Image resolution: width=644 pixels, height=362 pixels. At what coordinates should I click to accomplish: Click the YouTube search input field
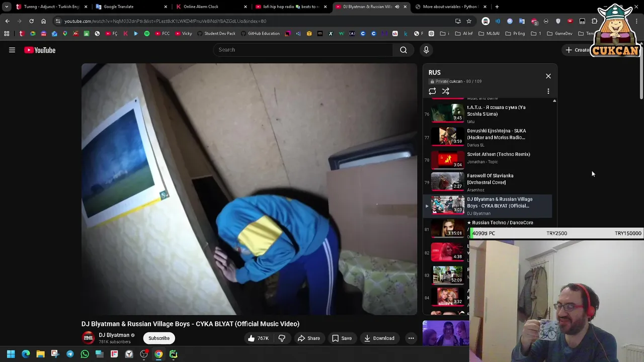tap(303, 50)
